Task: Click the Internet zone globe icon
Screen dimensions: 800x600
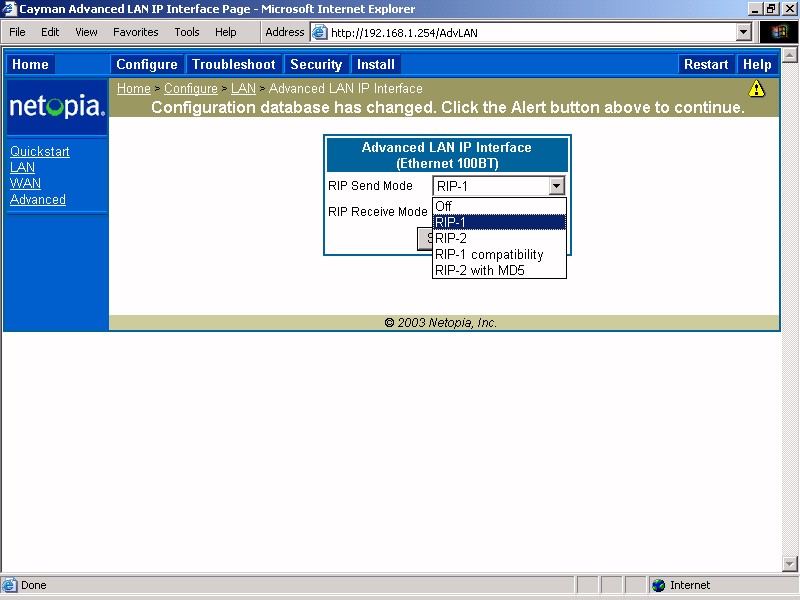Action: [659, 585]
